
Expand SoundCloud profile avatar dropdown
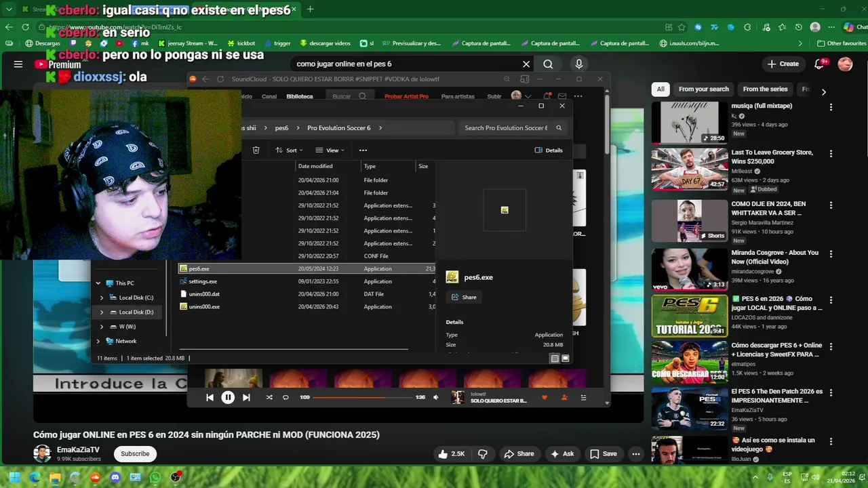[x=521, y=96]
